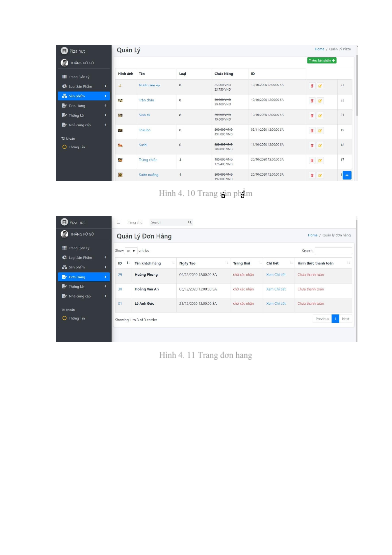Screen dimensions: 392x555
Task: Click the trash icon in the Sushi row
Action: click(x=312, y=146)
